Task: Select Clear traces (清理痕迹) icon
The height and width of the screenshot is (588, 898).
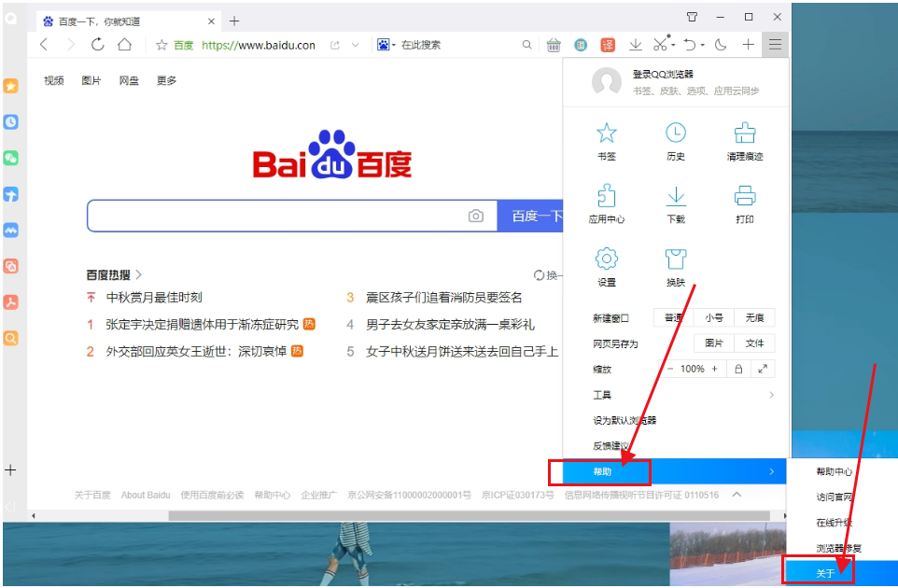Action: pyautogui.click(x=745, y=142)
